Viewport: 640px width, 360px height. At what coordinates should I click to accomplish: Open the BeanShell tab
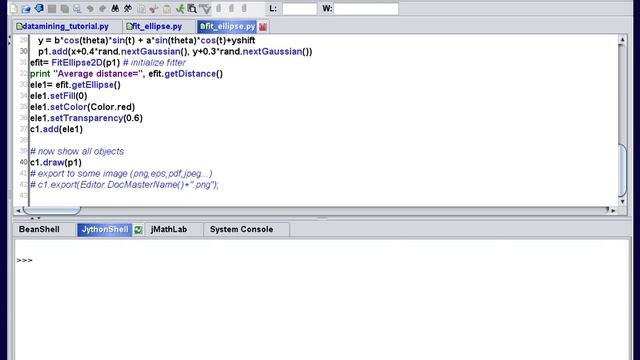click(x=39, y=229)
